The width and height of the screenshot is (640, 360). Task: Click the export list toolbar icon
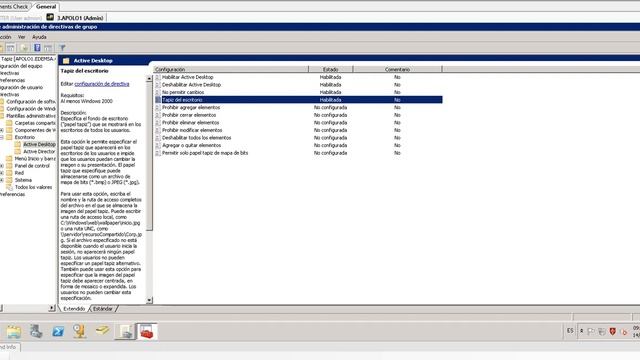pyautogui.click(x=24, y=48)
